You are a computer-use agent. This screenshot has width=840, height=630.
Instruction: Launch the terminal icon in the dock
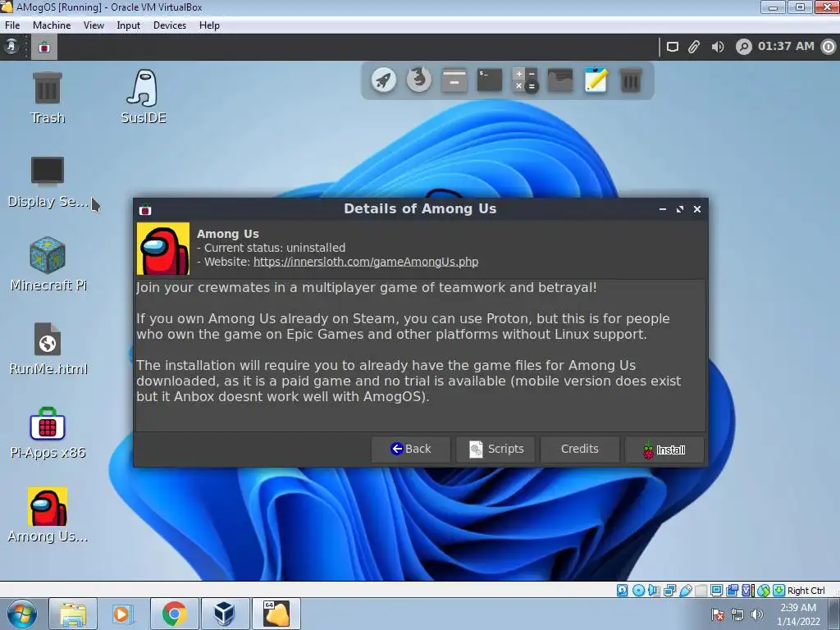point(490,80)
